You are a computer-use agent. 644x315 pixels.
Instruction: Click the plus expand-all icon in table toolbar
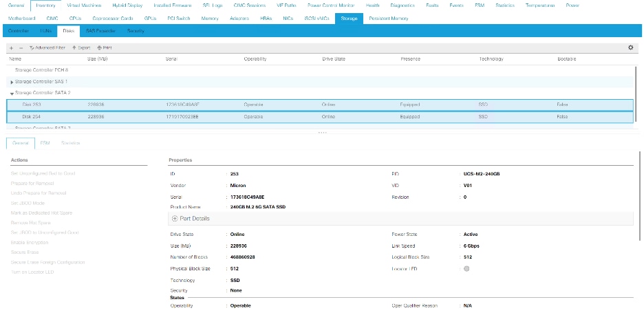pyautogui.click(x=12, y=48)
